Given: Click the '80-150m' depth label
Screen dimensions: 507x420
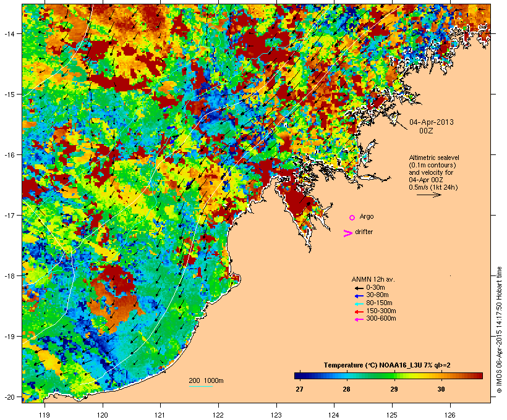Looking at the screenshot, I should pyautogui.click(x=379, y=303).
